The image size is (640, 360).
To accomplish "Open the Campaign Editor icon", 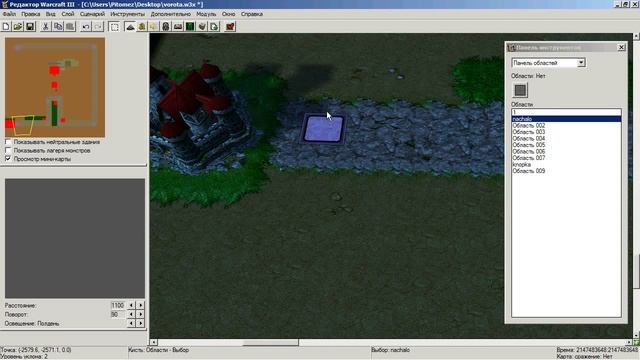I will tap(178, 27).
